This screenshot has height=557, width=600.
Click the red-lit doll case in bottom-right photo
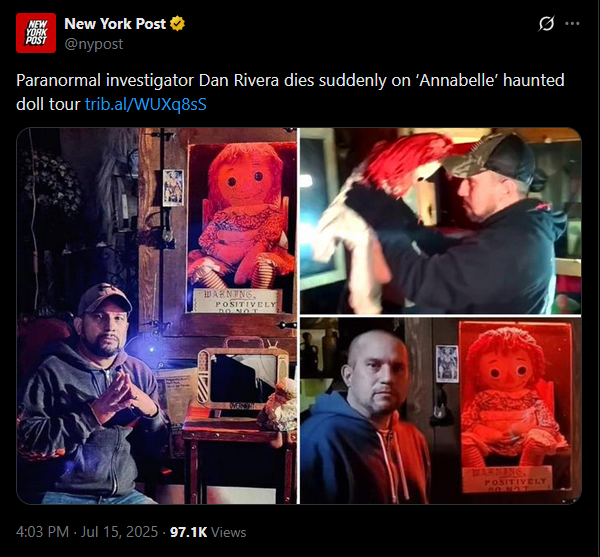[516, 409]
